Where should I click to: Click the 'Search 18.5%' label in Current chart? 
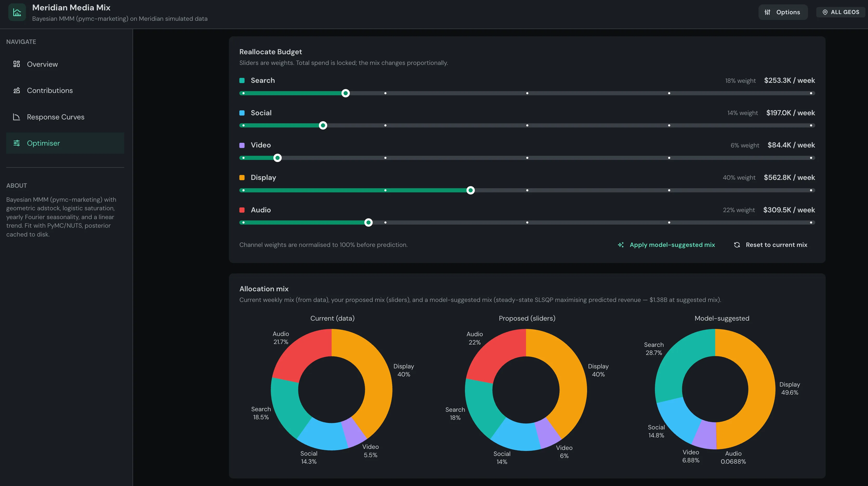pos(261,413)
